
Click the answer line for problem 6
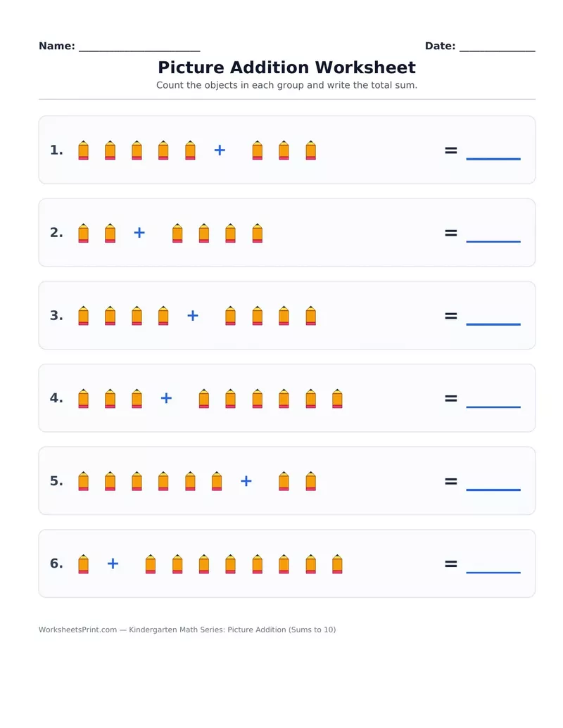pos(493,572)
